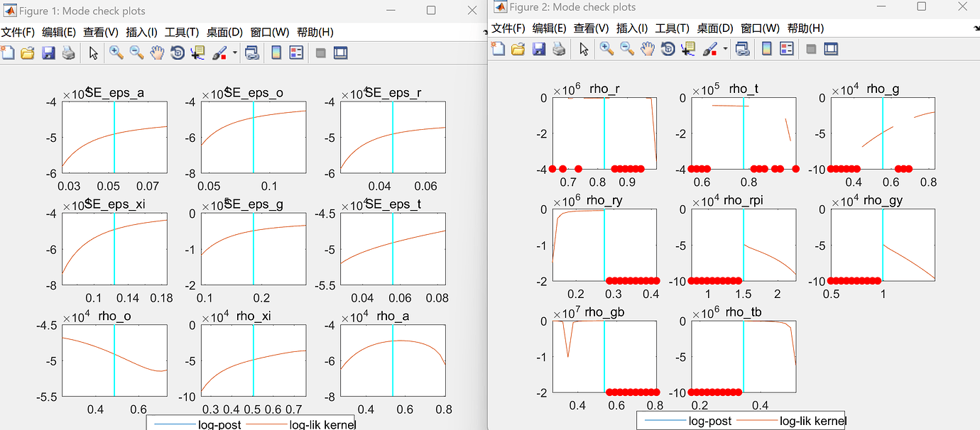Open a file using Figure 2's open icon
This screenshot has width=980, height=430.
517,49
